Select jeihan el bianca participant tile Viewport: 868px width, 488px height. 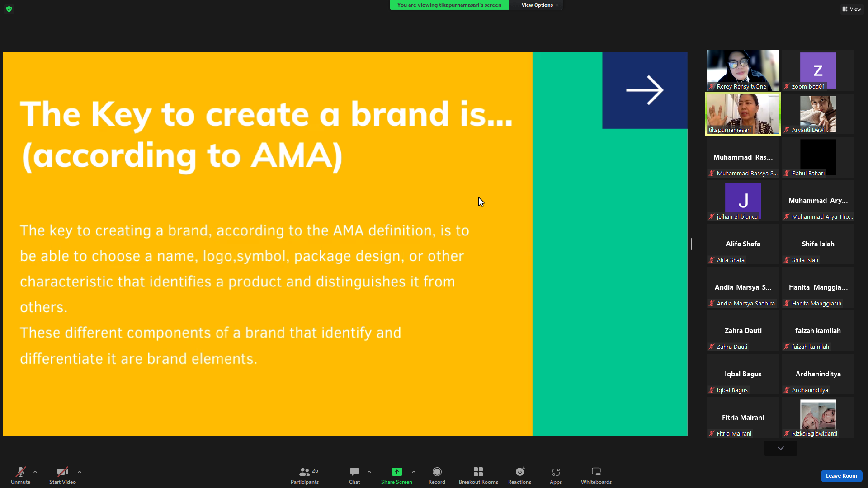tap(743, 201)
